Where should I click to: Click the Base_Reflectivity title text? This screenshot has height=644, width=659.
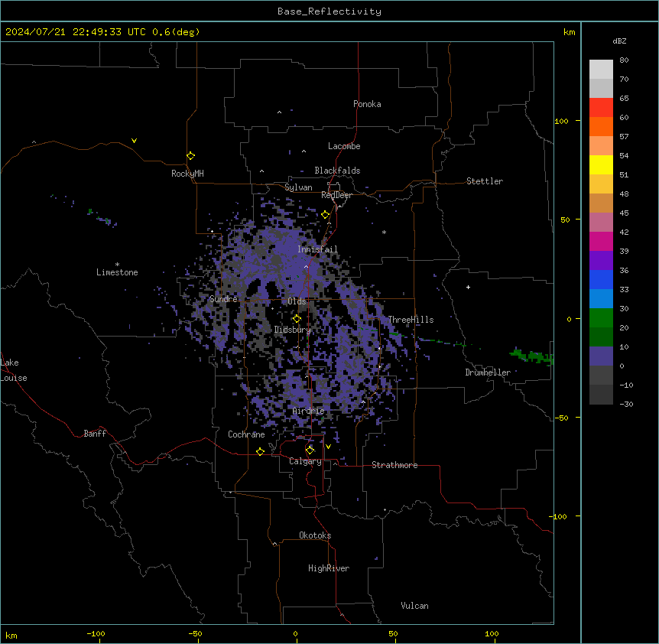(x=329, y=11)
